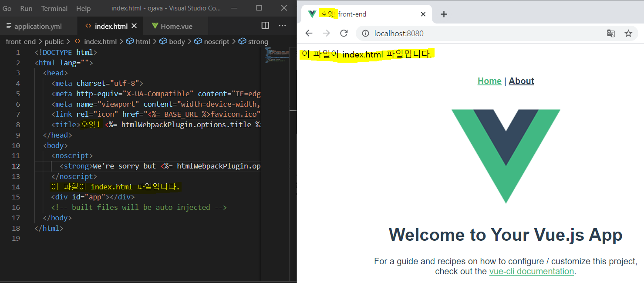This screenshot has height=283, width=644.
Task: Click the built files comment line
Action: tap(139, 207)
